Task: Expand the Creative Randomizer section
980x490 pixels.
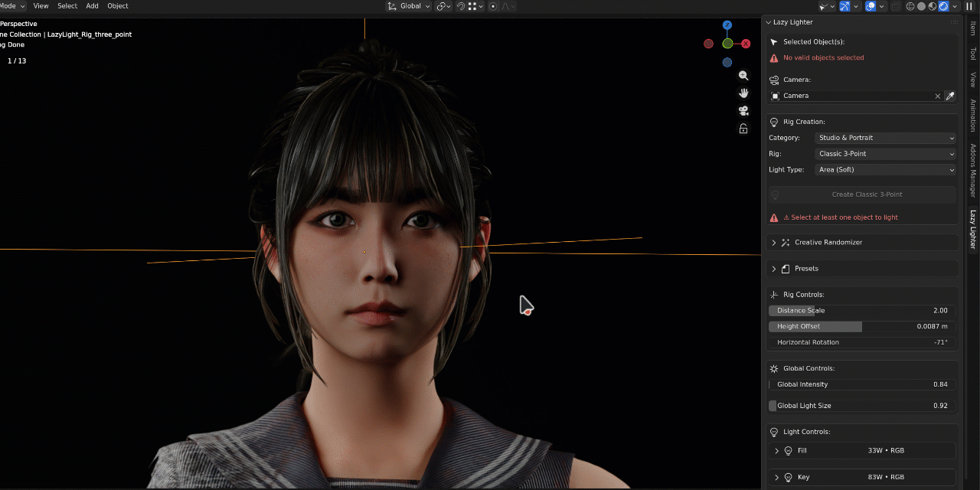Action: click(x=862, y=243)
